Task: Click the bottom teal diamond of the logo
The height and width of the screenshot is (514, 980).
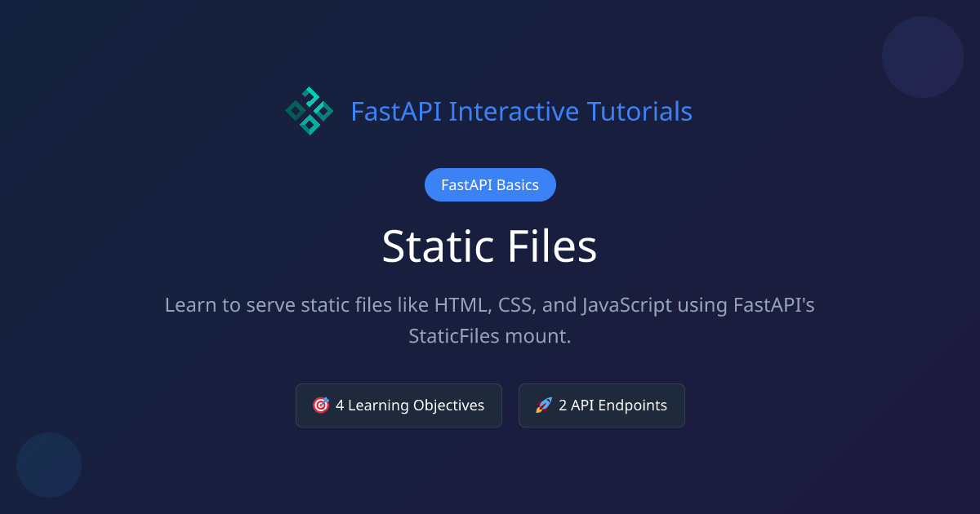Action: click(310, 125)
